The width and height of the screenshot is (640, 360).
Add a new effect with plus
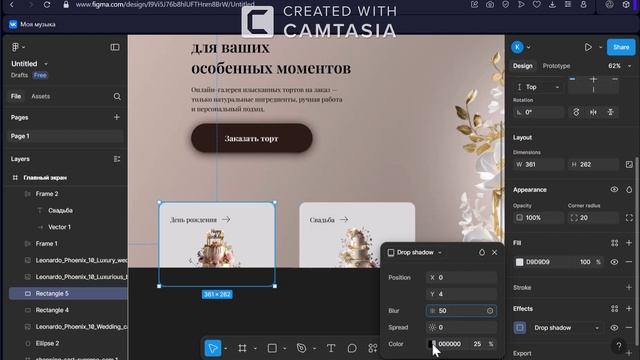point(629,309)
